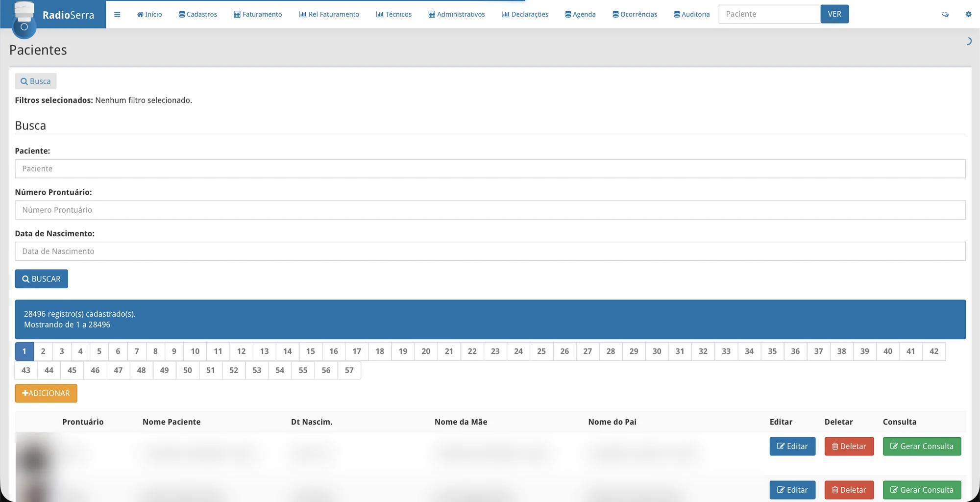This screenshot has width=980, height=502.
Task: Click Gerar Consulta in the first patient row
Action: click(x=922, y=446)
